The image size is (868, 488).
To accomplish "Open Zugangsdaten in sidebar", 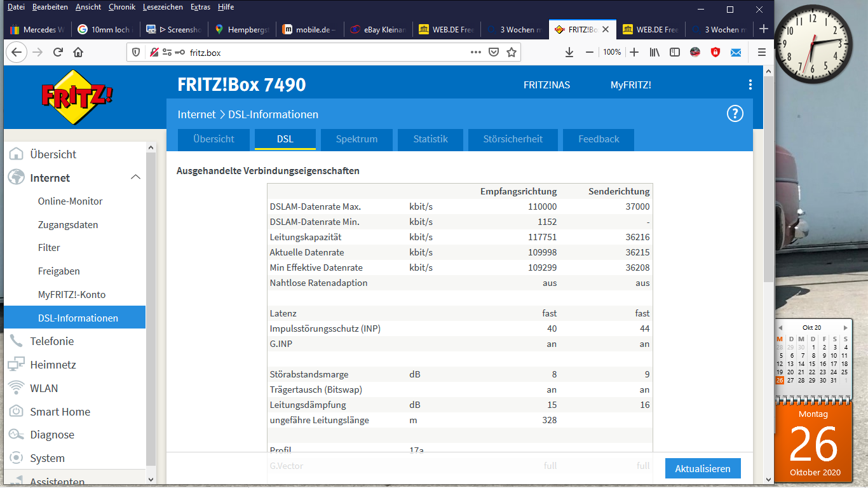I will pyautogui.click(x=68, y=224).
